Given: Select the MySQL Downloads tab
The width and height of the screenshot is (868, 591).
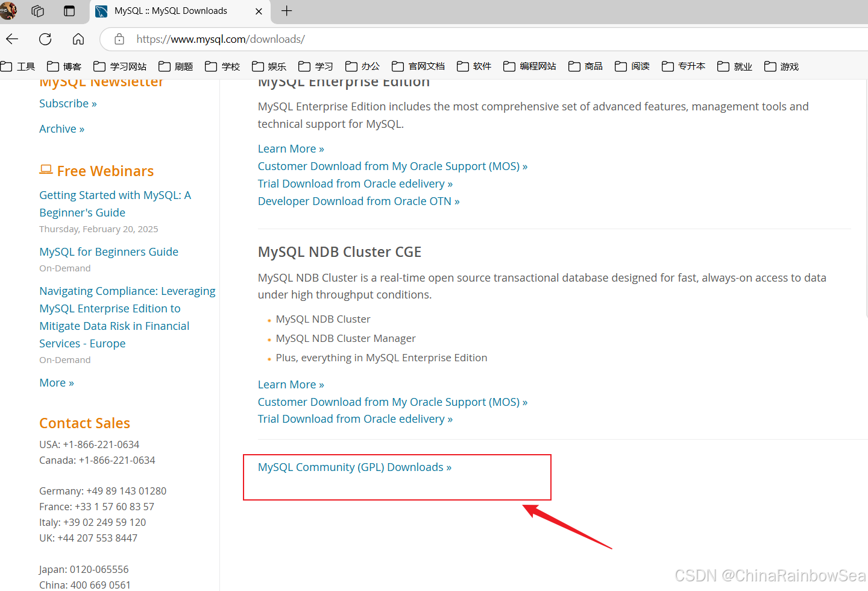Looking at the screenshot, I should (x=171, y=11).
